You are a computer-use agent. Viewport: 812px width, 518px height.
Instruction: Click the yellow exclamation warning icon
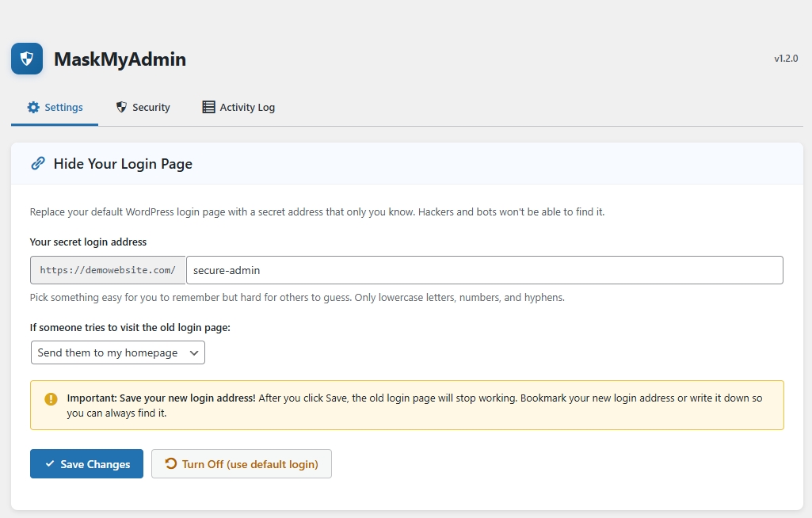click(x=51, y=399)
